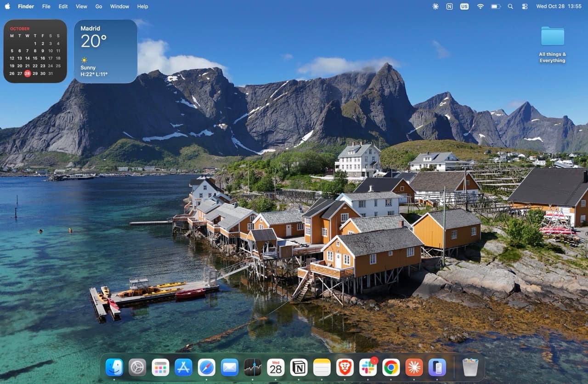The height and width of the screenshot is (384, 588).
Task: Open the US input source menu
Action: [464, 6]
